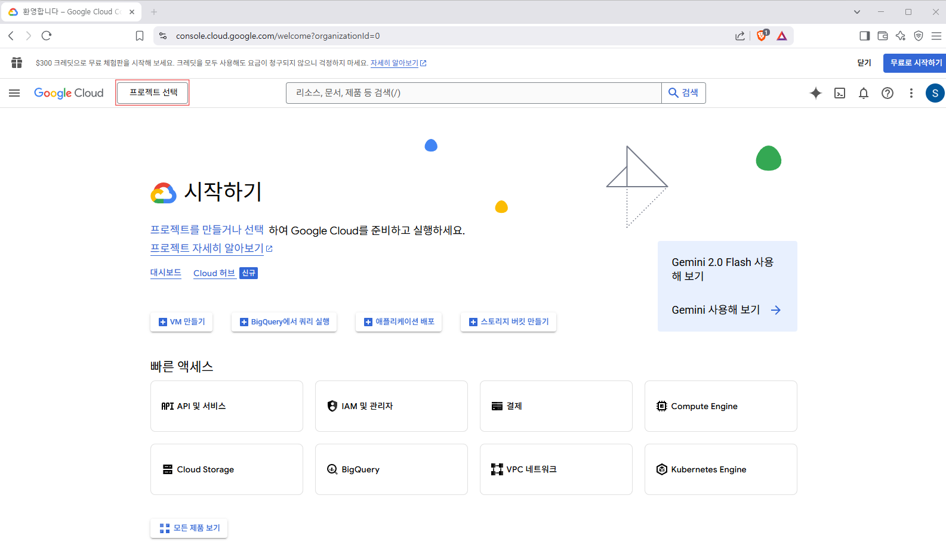This screenshot has height=560, width=946.
Task: Open 결제 billing quick access card
Action: point(556,406)
